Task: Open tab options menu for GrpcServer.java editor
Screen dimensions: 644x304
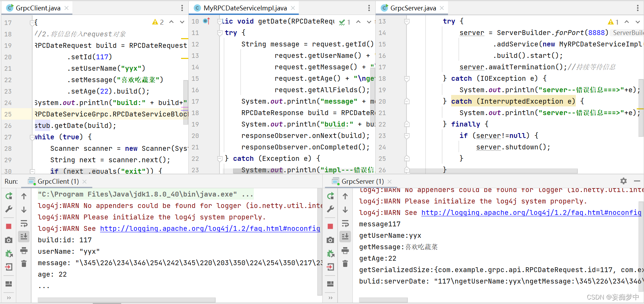Action: 638,8
